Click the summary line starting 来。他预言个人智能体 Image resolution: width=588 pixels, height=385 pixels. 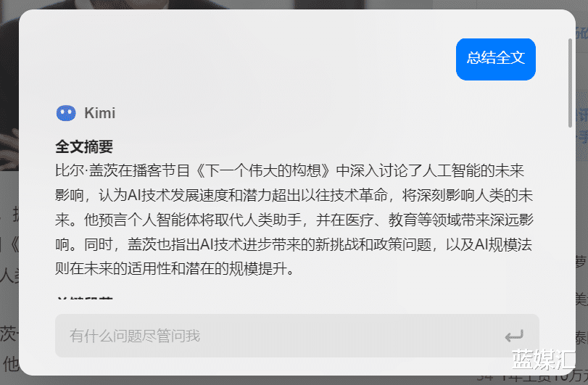point(294,220)
